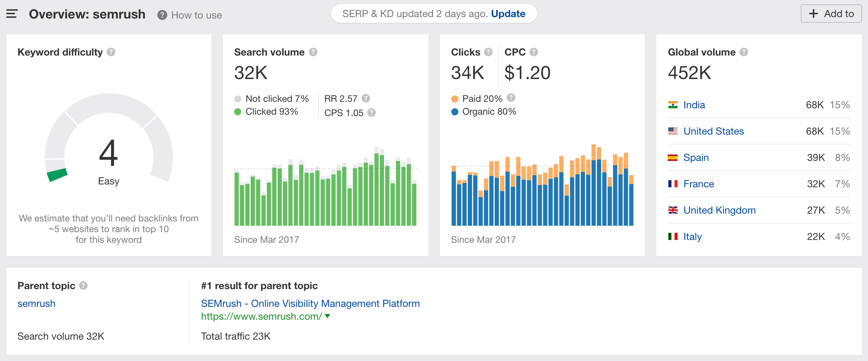Open SEMrush Online Visibility Management Platform result
This screenshot has height=361, width=868.
pos(310,303)
